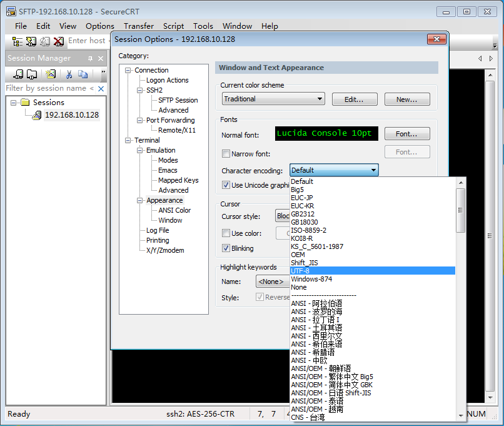Screen dimensions: 504x426
Task: Click the Copy icon in Session Manager
Action: coord(83,74)
